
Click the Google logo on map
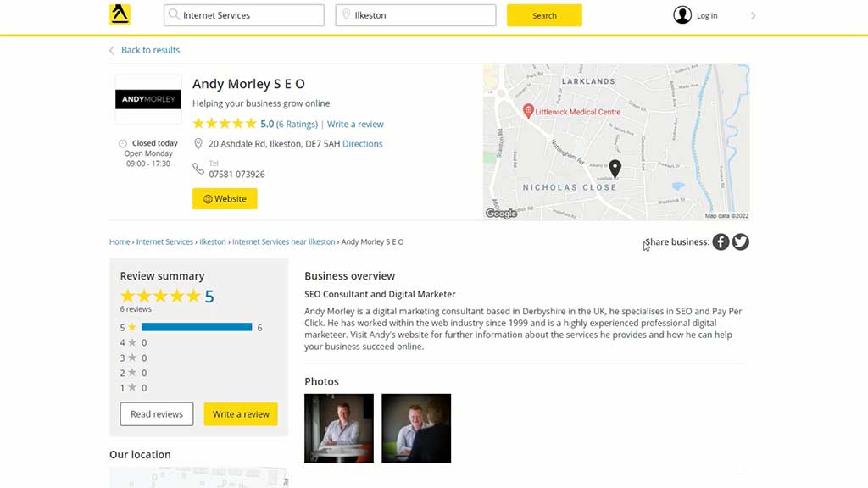[x=501, y=213]
